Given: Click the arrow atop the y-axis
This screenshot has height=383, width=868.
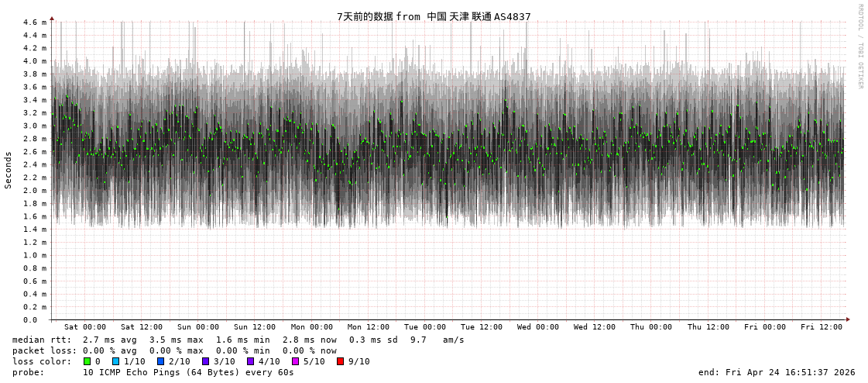Looking at the screenshot, I should [x=52, y=18].
